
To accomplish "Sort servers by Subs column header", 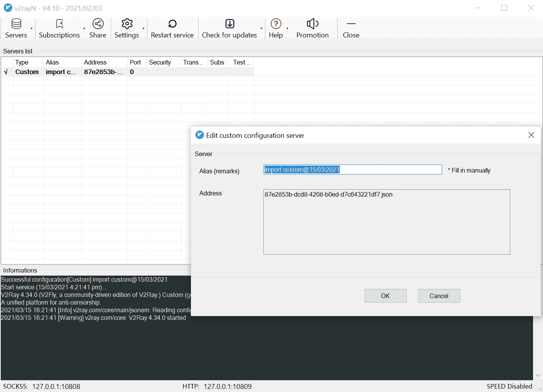I will point(217,62).
